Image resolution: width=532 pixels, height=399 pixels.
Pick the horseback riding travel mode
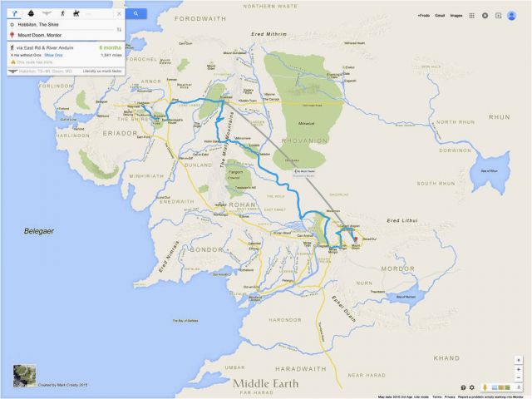[x=76, y=13]
